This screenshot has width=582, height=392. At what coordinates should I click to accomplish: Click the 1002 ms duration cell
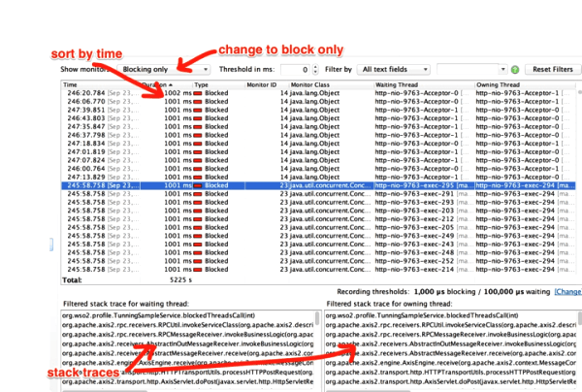178,93
